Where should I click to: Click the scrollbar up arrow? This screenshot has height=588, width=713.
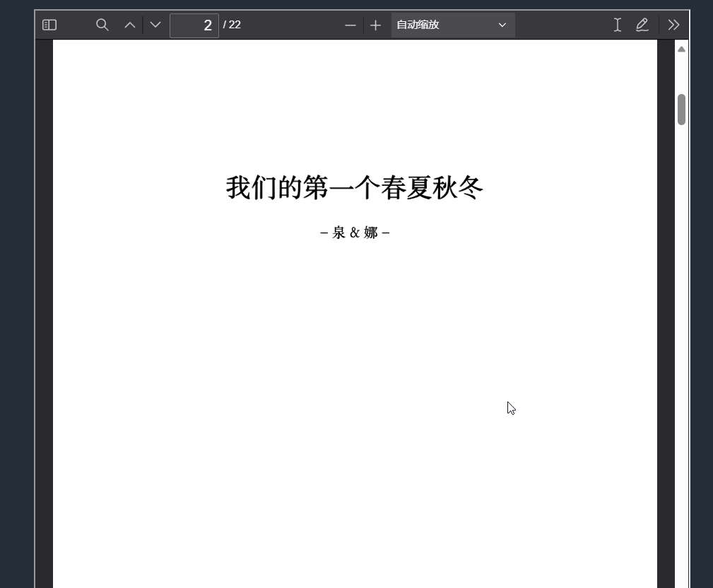680,48
